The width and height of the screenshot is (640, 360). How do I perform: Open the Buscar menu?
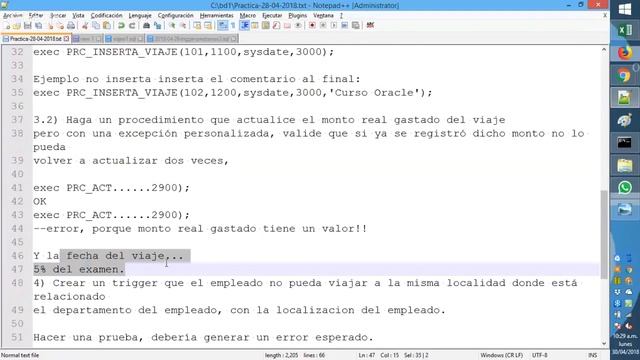pos(58,16)
